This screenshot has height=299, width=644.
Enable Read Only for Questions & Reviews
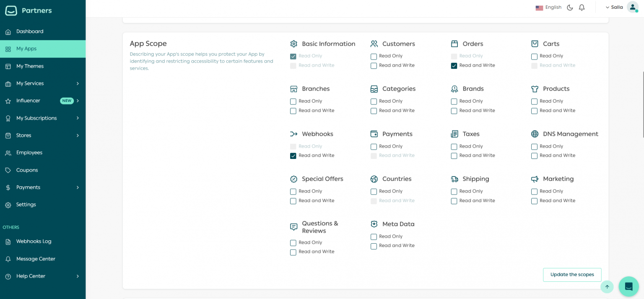pos(293,242)
